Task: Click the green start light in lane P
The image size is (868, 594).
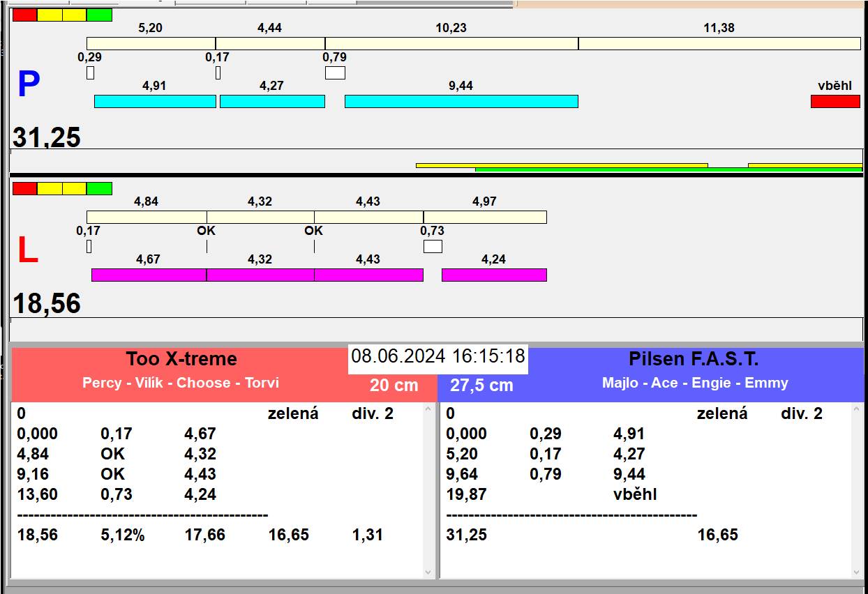Action: pyautogui.click(x=99, y=15)
